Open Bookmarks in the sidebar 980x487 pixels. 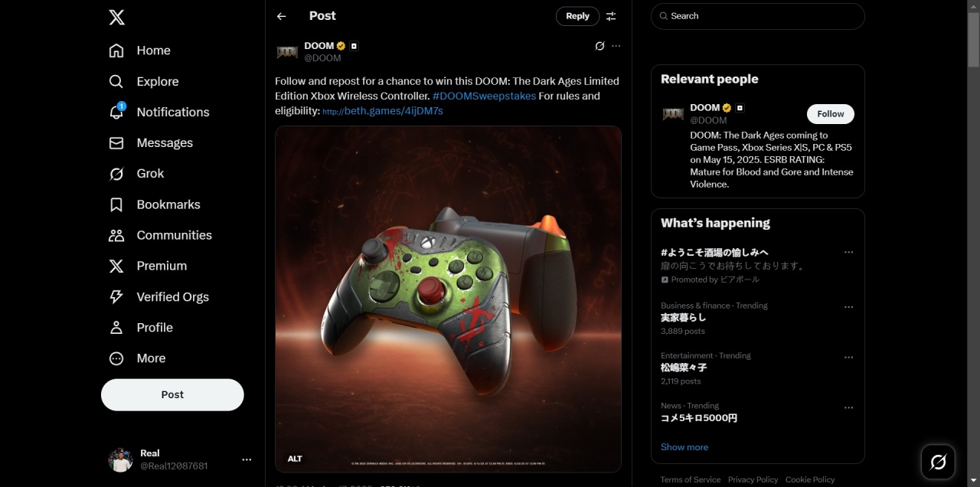tap(155, 204)
